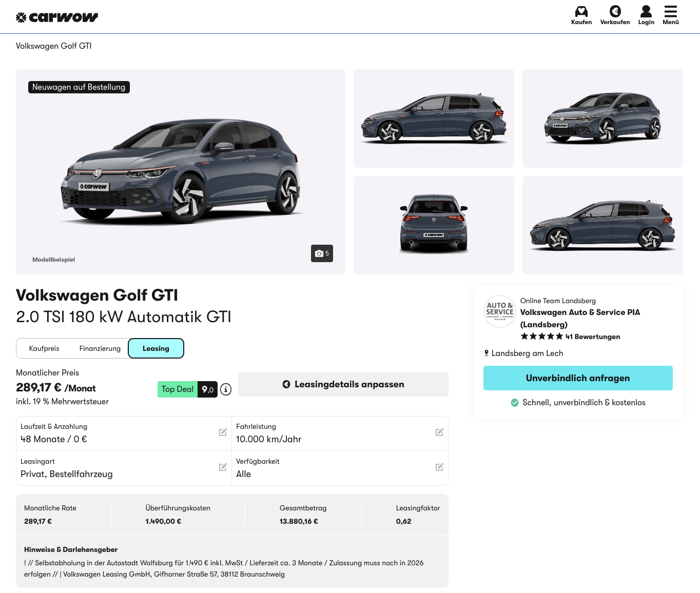Open the side-profile thumbnail with rear at right
The width and height of the screenshot is (700, 593).
tap(434, 118)
